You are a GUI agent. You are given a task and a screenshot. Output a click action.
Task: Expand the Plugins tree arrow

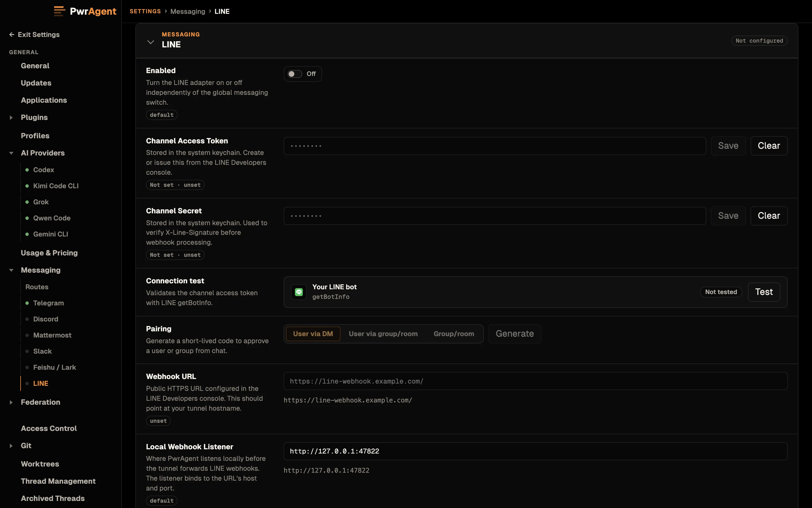point(11,118)
